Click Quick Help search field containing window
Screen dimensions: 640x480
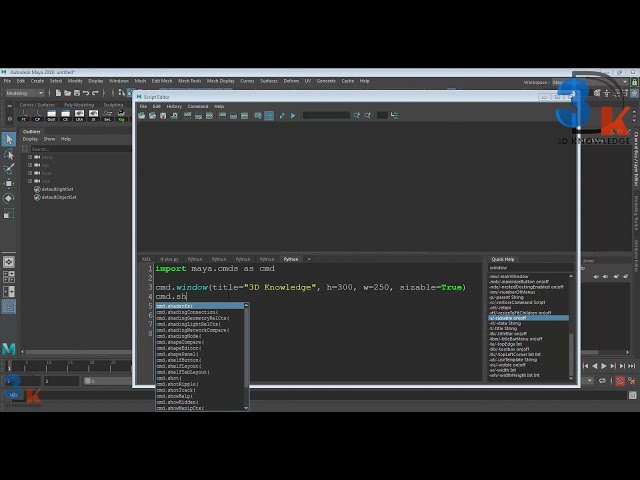(x=531, y=268)
